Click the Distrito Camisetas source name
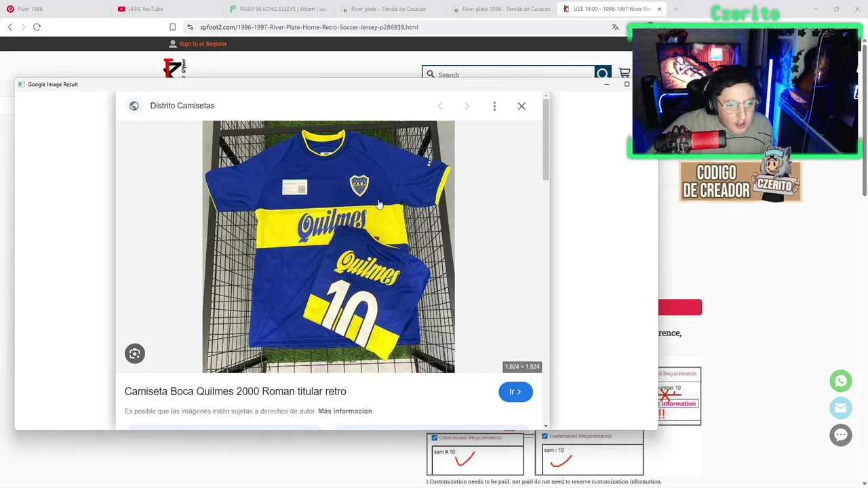This screenshot has height=488, width=868. pyautogui.click(x=182, y=106)
